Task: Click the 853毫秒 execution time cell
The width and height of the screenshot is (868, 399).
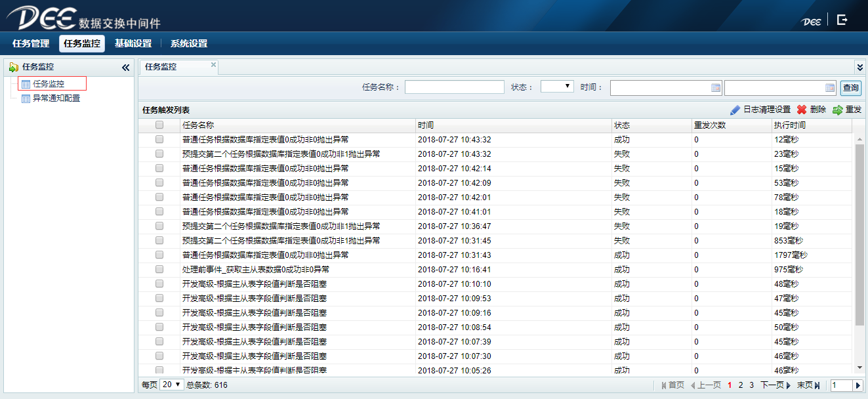Action: [x=788, y=240]
